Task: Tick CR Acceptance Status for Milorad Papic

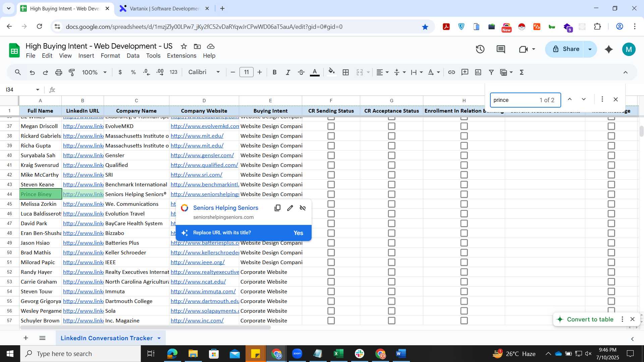Action: click(x=391, y=262)
